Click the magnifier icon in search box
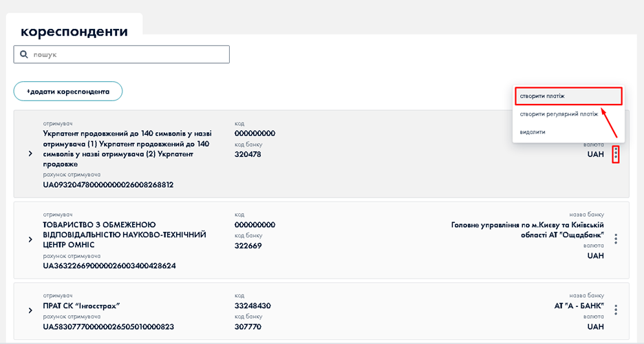Viewport: 644px width, 344px height. 24,54
